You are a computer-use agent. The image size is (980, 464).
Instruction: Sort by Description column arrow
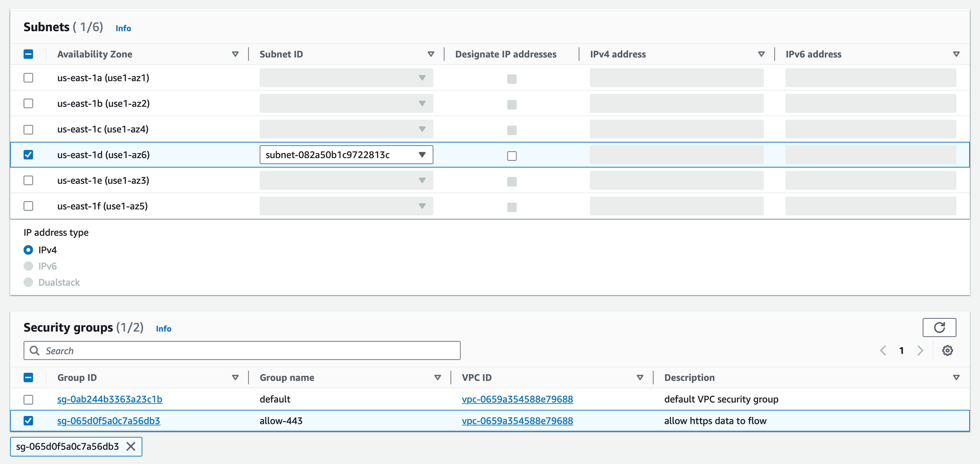coord(956,377)
